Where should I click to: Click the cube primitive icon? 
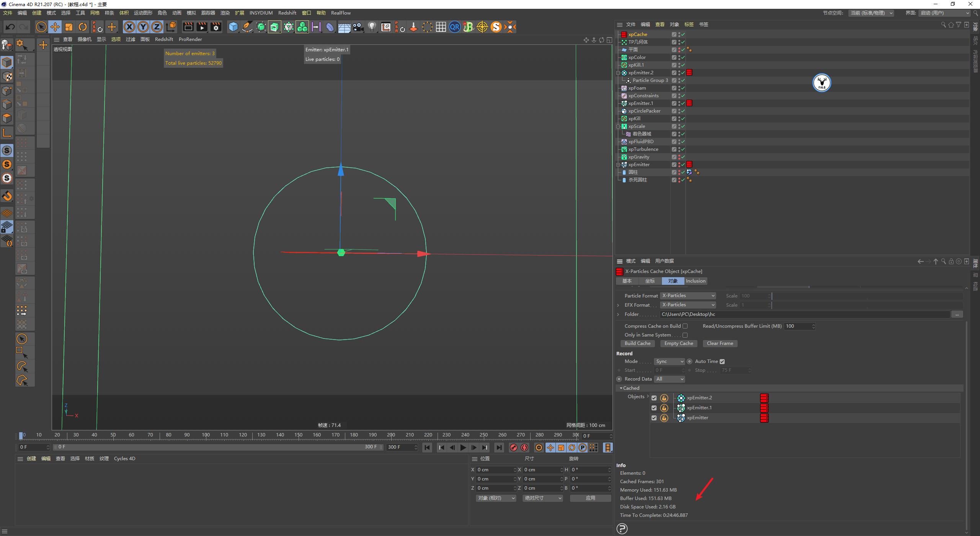(234, 27)
